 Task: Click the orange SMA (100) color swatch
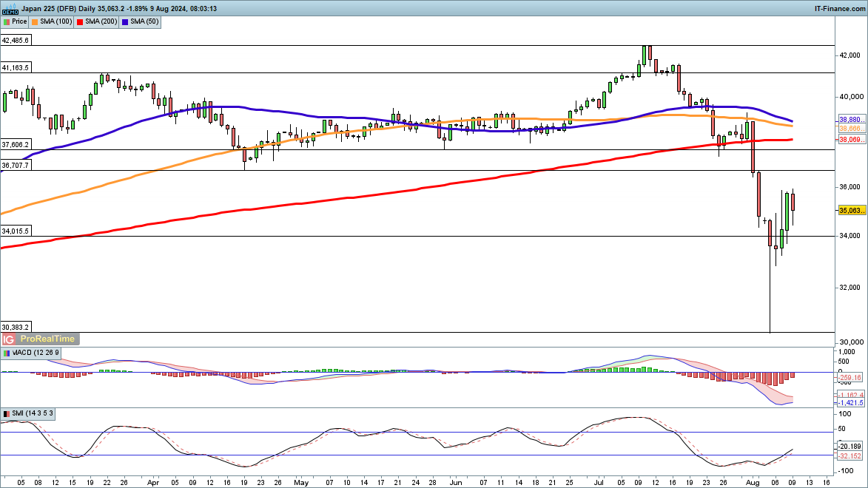pos(36,22)
